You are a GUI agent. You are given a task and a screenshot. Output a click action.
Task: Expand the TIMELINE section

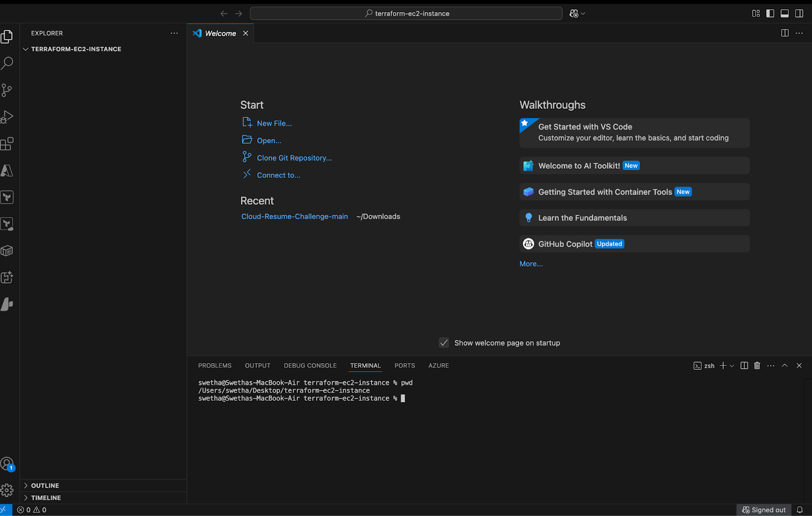pyautogui.click(x=104, y=498)
